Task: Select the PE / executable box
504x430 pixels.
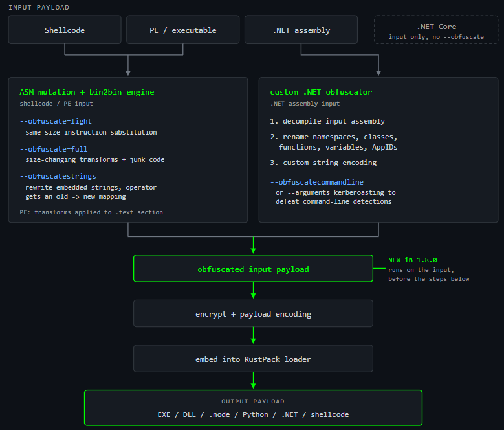Action: click(x=182, y=30)
